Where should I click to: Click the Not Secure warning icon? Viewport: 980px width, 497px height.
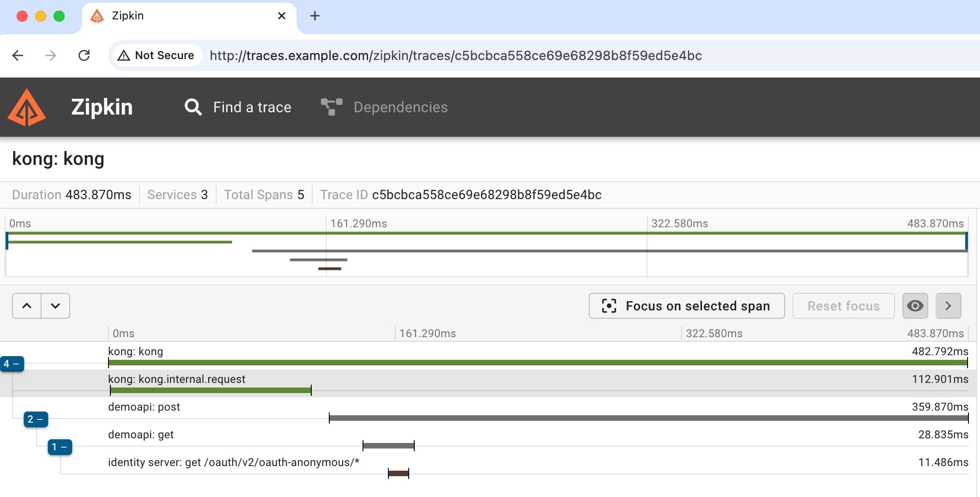(124, 55)
